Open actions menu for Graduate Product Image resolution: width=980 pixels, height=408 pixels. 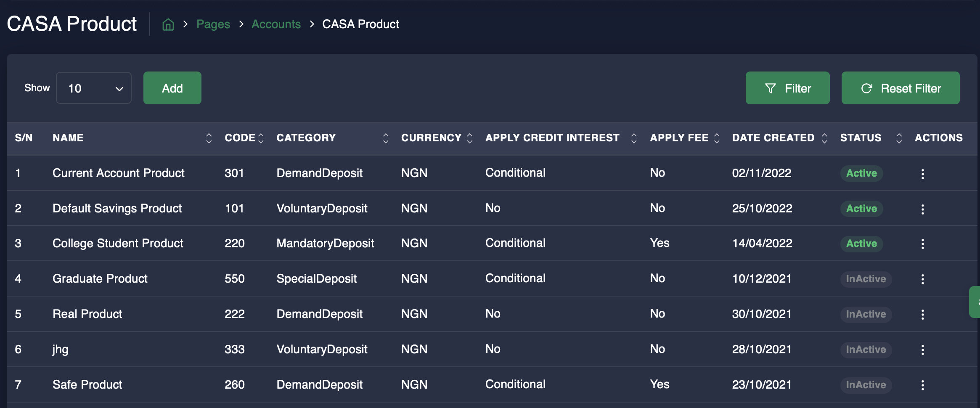922,279
